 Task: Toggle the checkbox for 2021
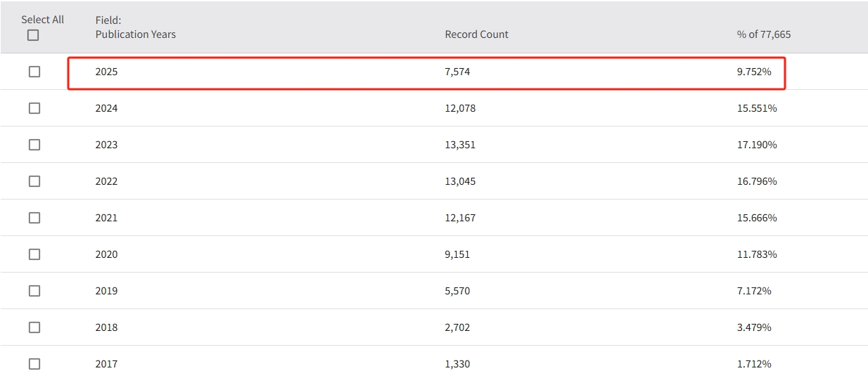click(34, 218)
